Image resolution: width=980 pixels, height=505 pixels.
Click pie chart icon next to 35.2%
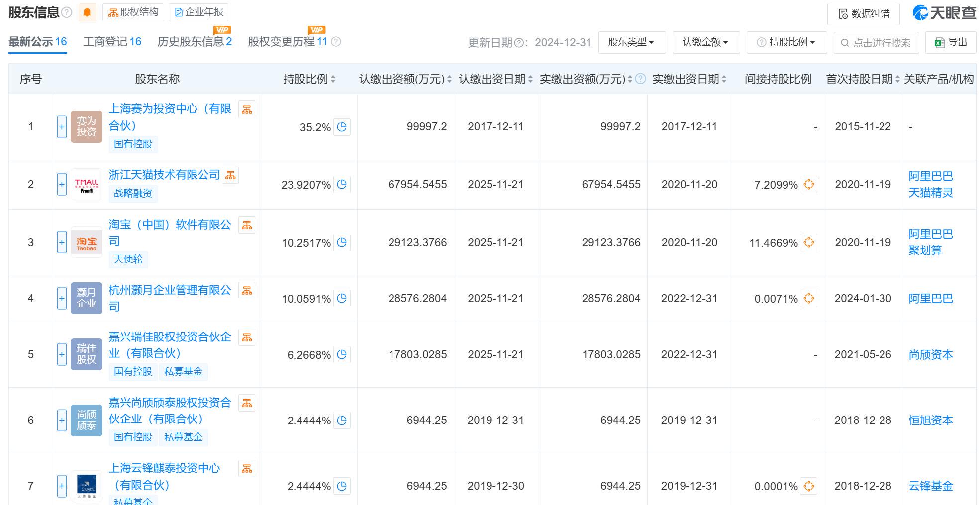coord(342,127)
